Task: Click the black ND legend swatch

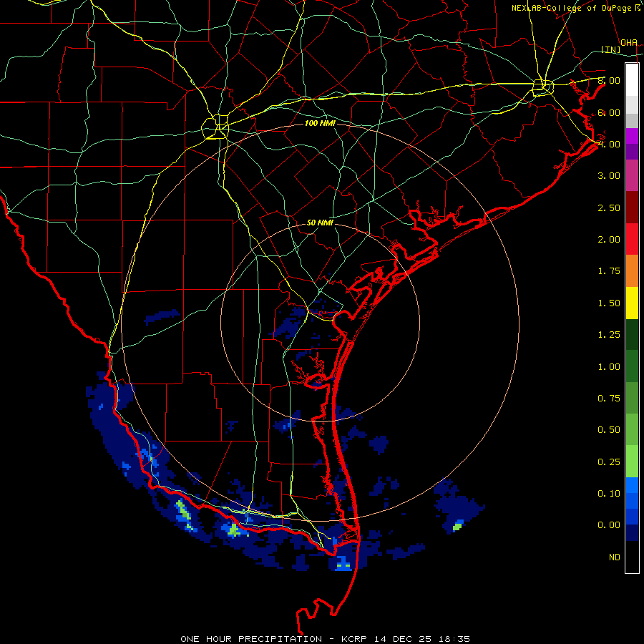Action: 632,557
